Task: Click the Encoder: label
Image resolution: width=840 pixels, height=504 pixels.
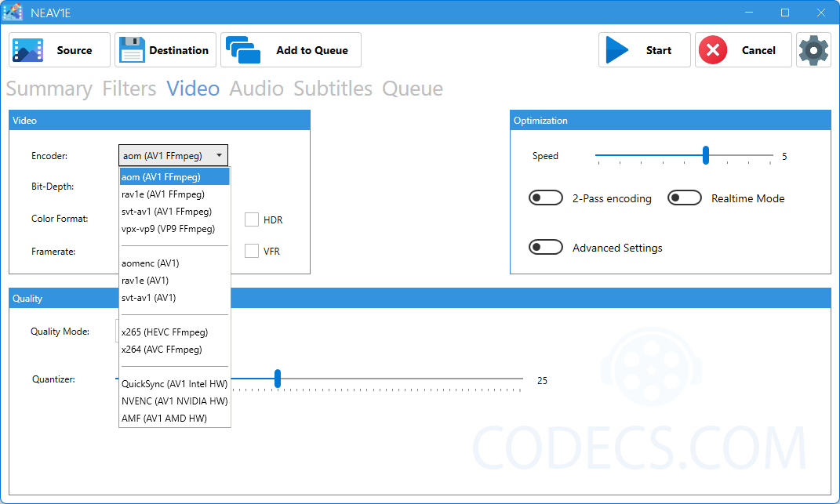Action: click(49, 156)
